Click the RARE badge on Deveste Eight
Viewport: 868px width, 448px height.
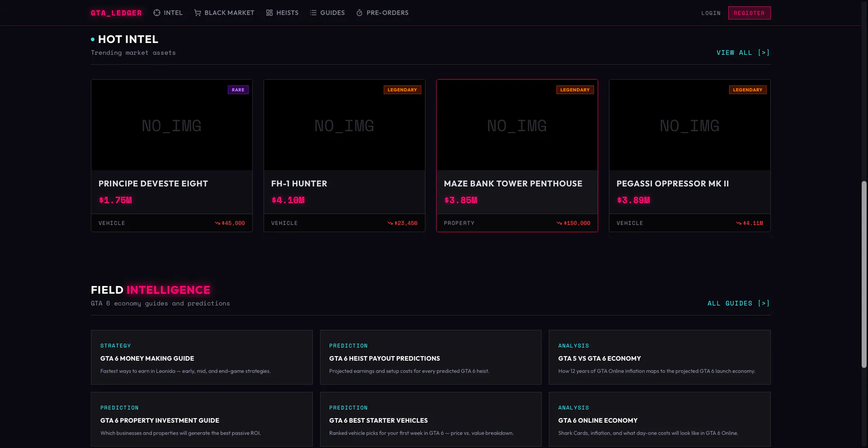(238, 90)
